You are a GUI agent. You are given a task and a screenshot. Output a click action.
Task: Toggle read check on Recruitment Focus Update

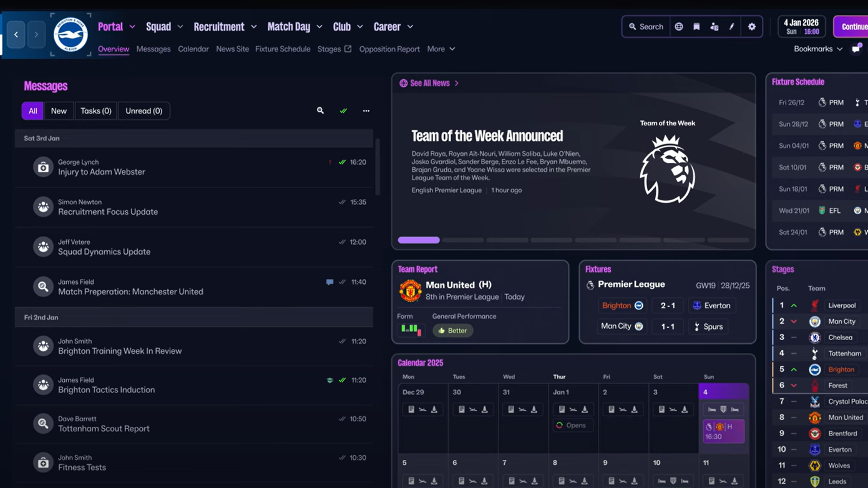[x=342, y=202]
